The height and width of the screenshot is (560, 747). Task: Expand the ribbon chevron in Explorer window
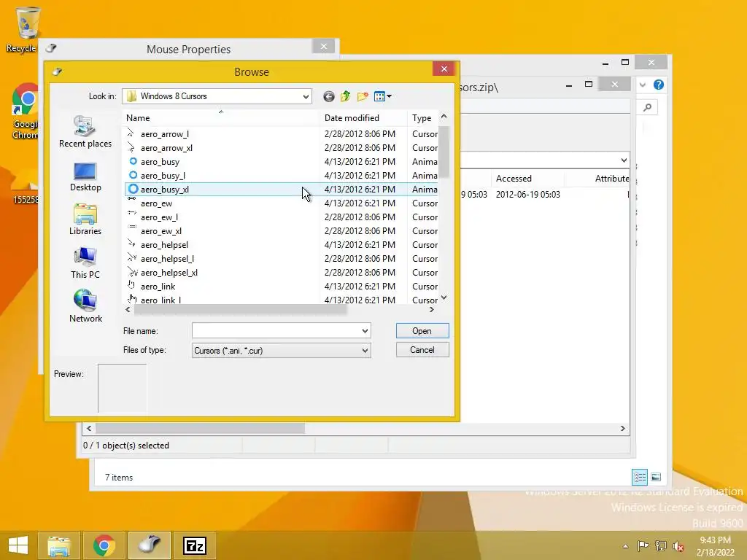[643, 85]
